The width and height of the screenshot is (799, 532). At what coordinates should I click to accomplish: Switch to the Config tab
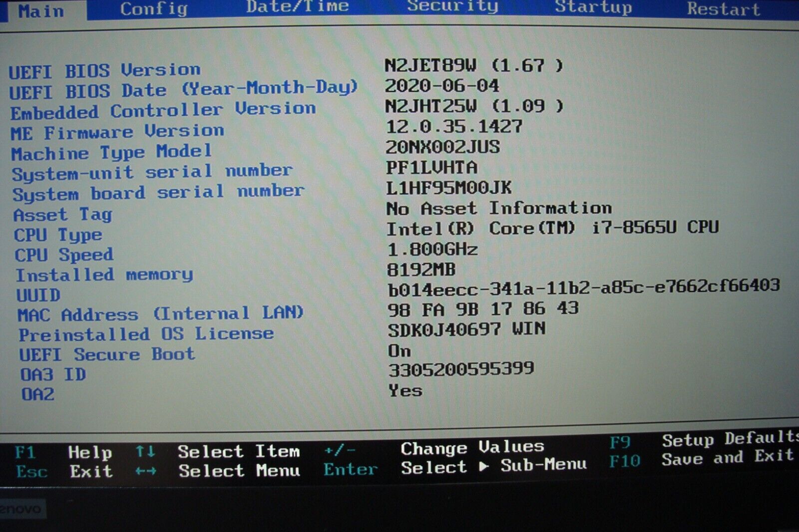(153, 9)
